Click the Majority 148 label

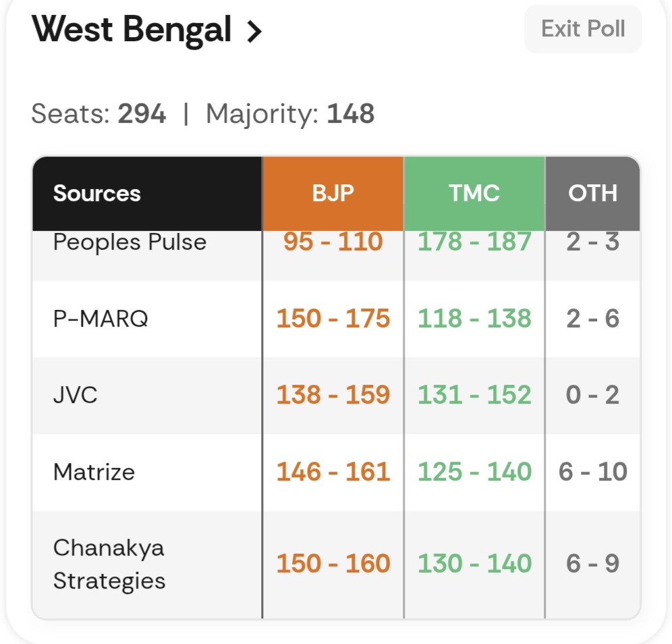pyautogui.click(x=290, y=114)
